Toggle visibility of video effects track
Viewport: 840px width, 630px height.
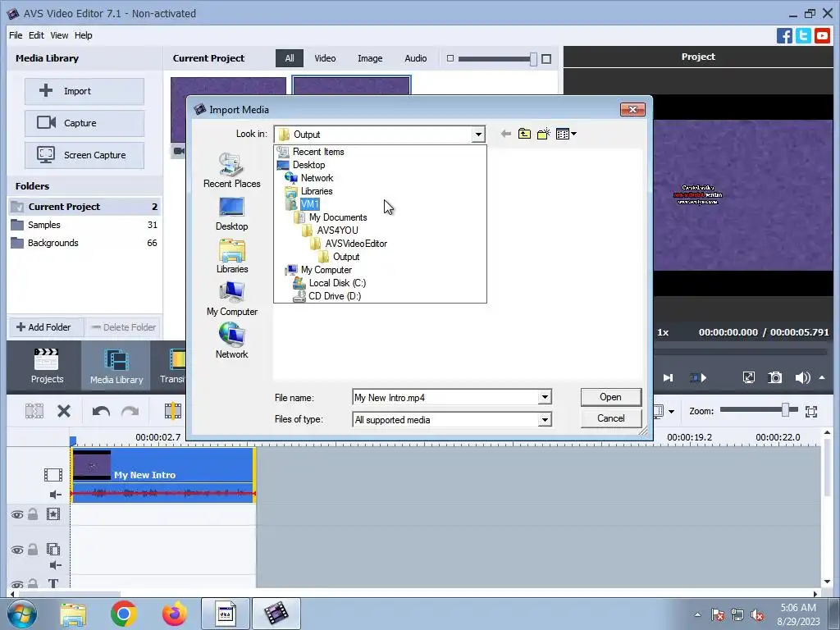tap(17, 515)
